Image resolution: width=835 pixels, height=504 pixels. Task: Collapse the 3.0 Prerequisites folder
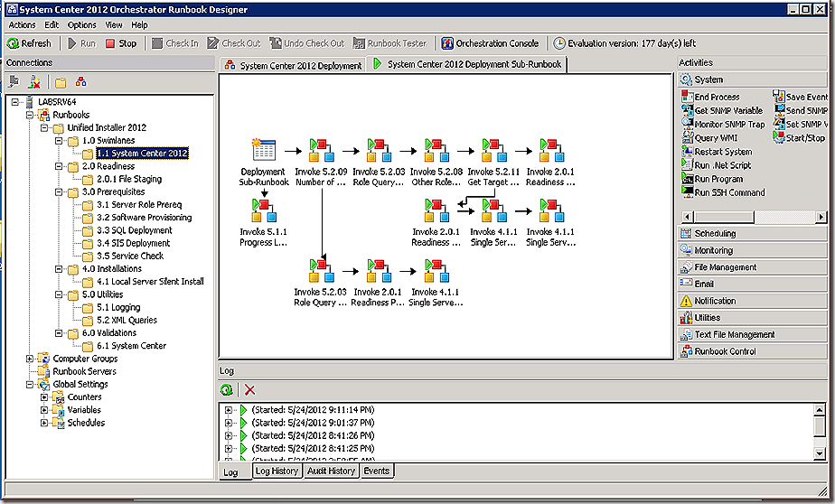59,192
